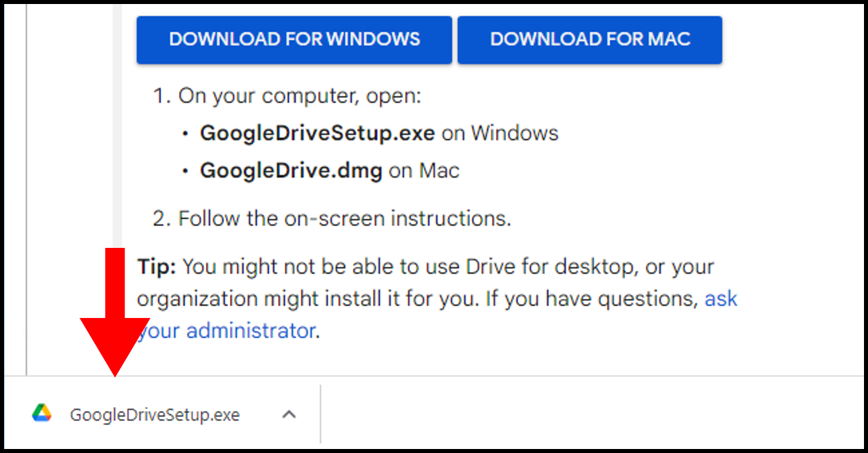868x453 pixels.
Task: Select the bold GoogleDrive.dmg text in the list
Action: pyautogui.click(x=291, y=170)
